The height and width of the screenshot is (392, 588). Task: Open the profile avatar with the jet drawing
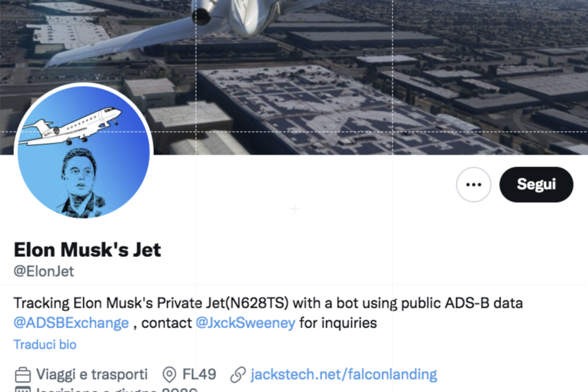click(x=82, y=151)
